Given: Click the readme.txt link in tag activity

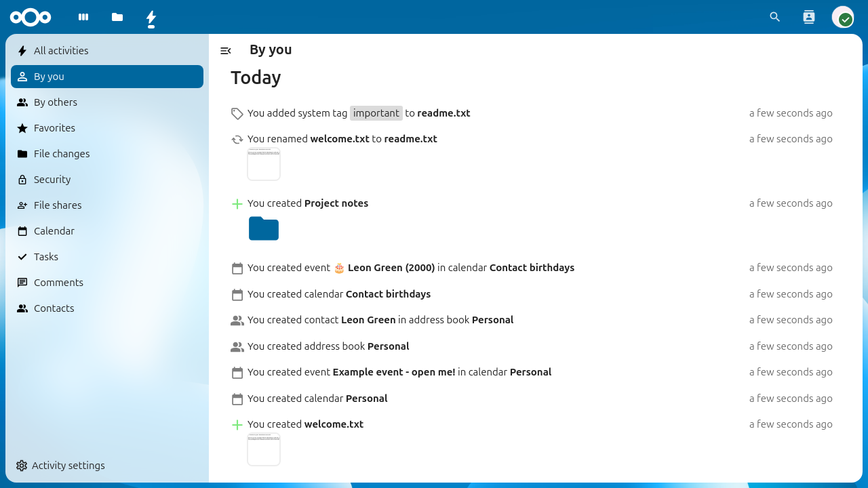Looking at the screenshot, I should coord(443,113).
